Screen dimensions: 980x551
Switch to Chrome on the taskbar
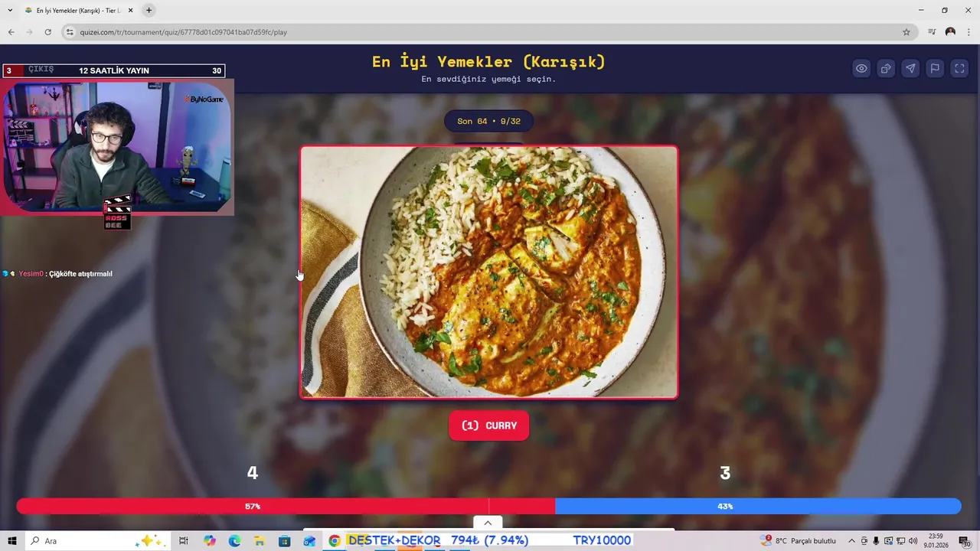click(335, 540)
